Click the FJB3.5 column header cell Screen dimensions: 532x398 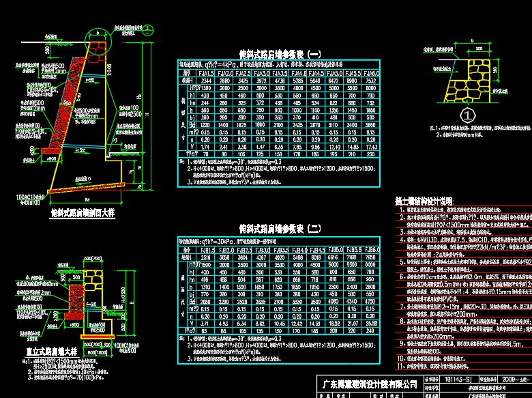click(280, 251)
